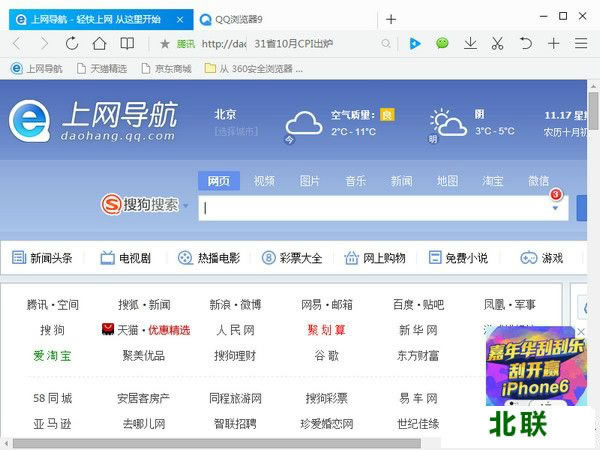Open the 天猫·优惠精选 link
This screenshot has height=450, width=600.
click(x=146, y=330)
